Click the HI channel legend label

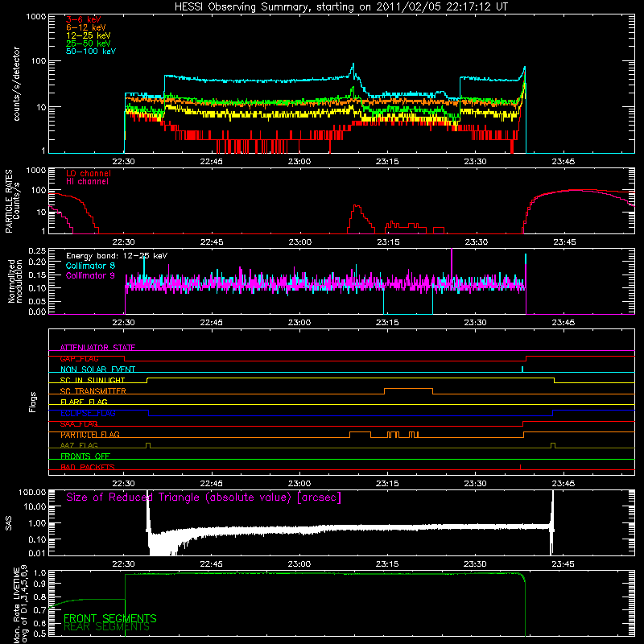87,181
